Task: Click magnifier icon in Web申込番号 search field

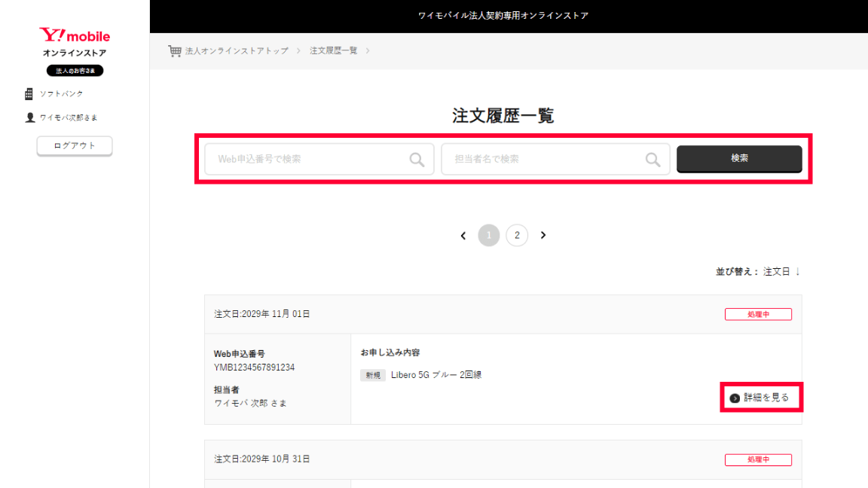Action: coord(417,160)
